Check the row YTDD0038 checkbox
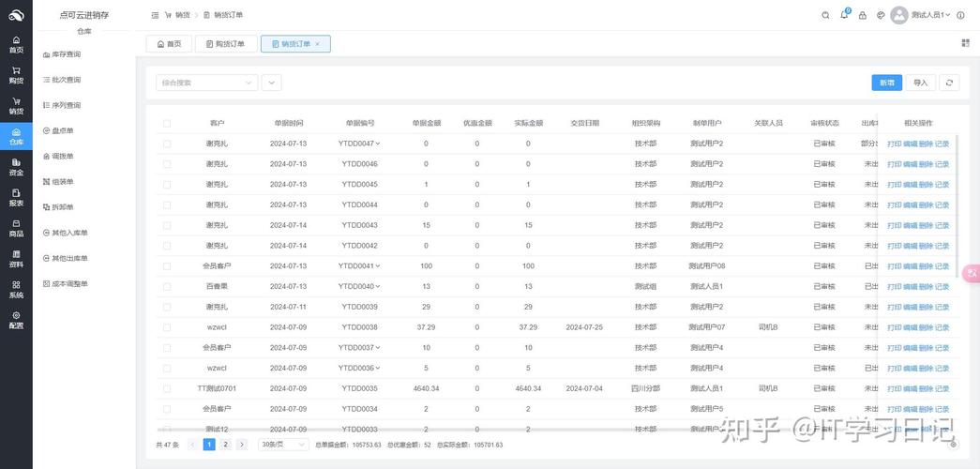 (x=167, y=327)
